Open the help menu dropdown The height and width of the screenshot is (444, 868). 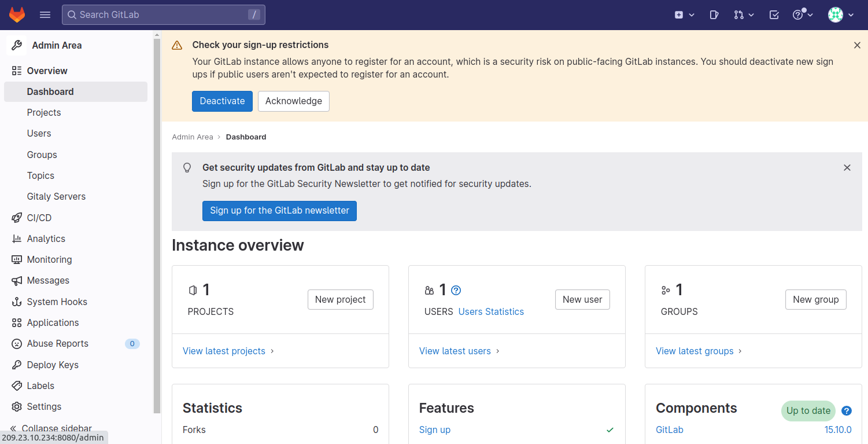tap(803, 15)
